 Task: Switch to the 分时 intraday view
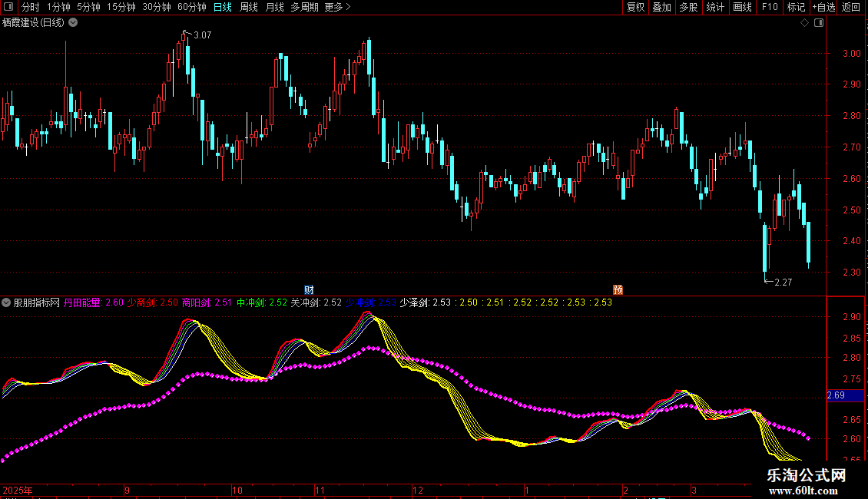30,8
